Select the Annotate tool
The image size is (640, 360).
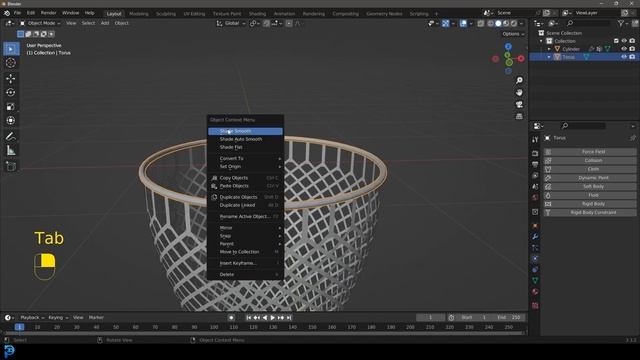(11, 137)
